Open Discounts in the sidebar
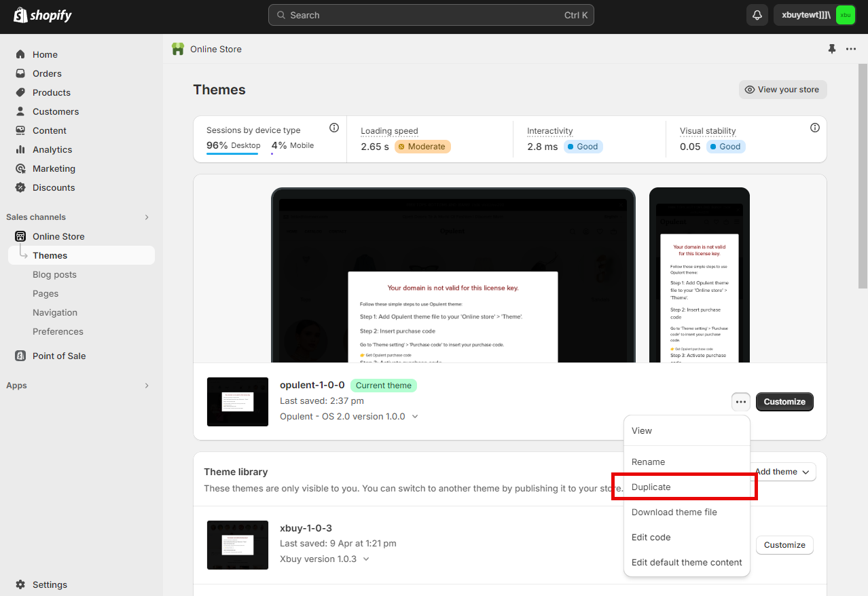Image resolution: width=868 pixels, height=596 pixels. point(54,187)
